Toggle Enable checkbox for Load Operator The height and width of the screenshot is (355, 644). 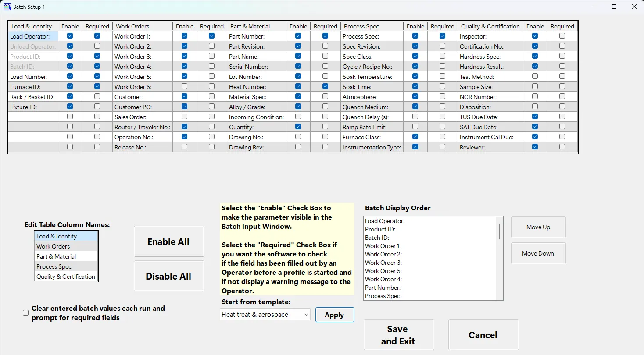point(70,36)
